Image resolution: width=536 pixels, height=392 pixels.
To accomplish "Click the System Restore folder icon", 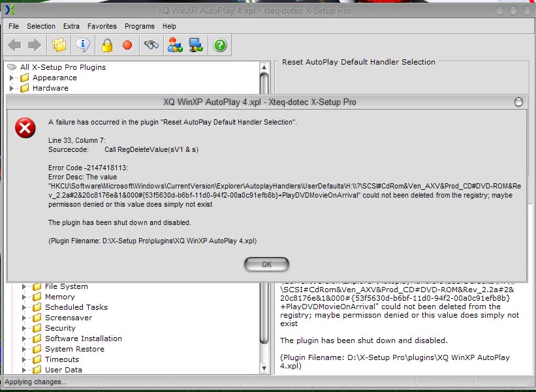I will (x=37, y=349).
